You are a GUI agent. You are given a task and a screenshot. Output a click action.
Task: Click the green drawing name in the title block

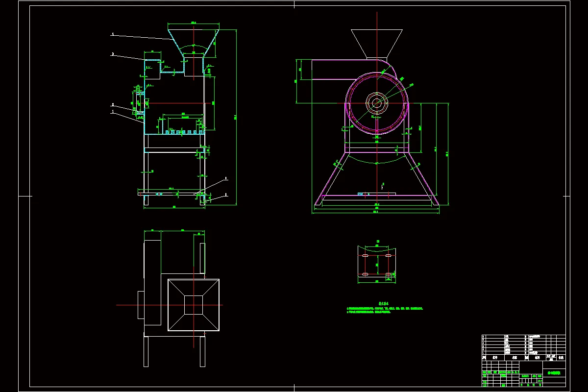553,373
